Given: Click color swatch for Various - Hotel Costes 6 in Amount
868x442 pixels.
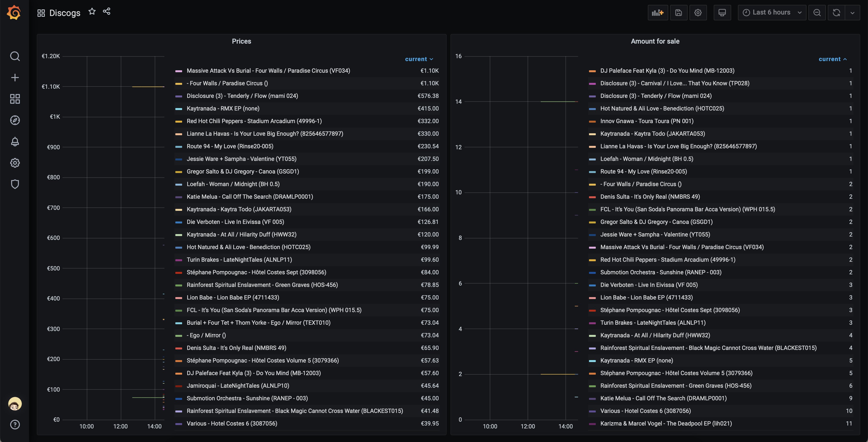Looking at the screenshot, I should tap(592, 411).
